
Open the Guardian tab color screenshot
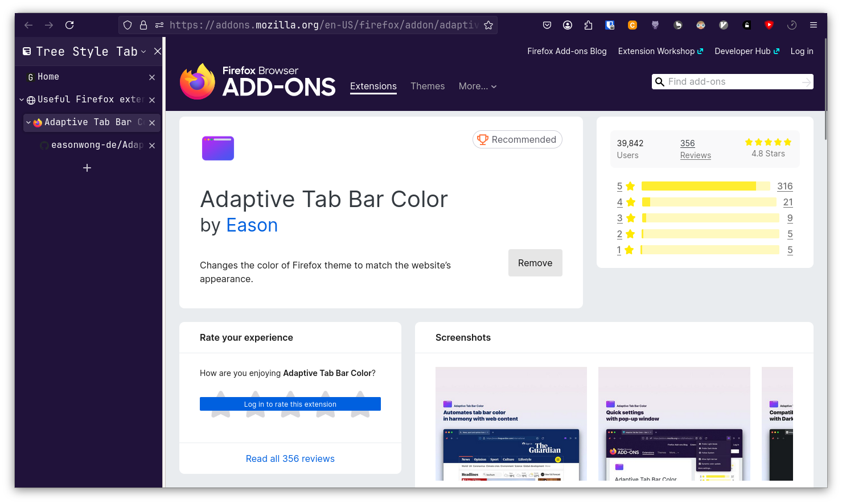pyautogui.click(x=511, y=424)
